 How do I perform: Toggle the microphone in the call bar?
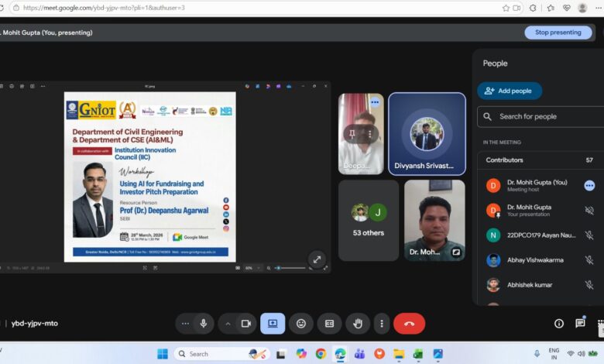[204, 323]
